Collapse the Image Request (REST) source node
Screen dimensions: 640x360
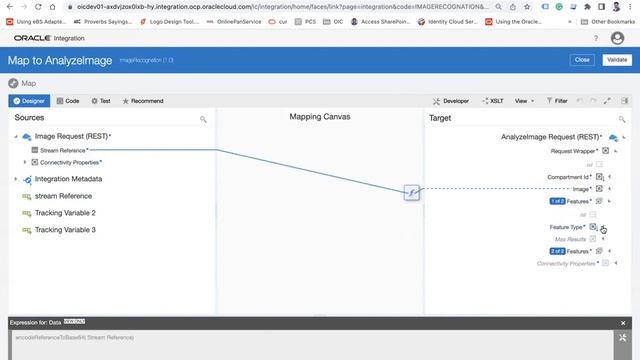point(16,136)
